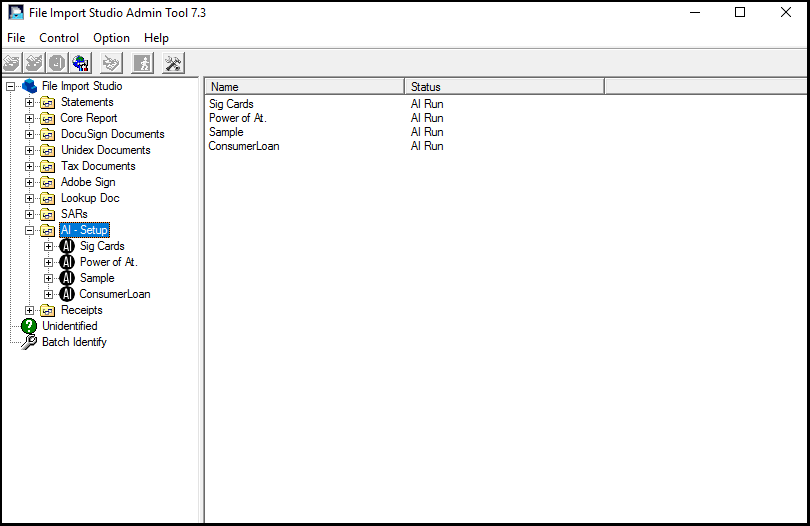Screen dimensions: 810x526
Task: Open the File menu
Action: pyautogui.click(x=16, y=38)
